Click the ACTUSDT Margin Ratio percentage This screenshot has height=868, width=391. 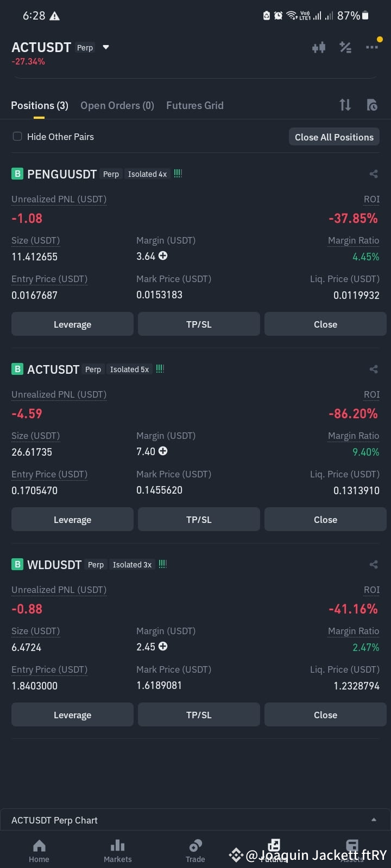pyautogui.click(x=365, y=452)
